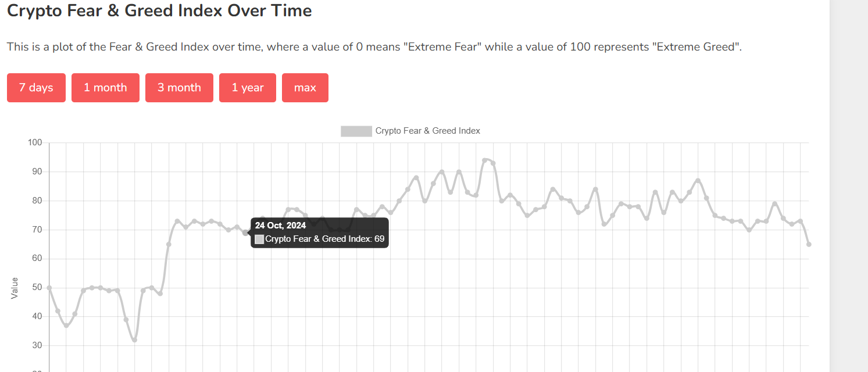The image size is (868, 372).
Task: Click the Crypto Fear & Greed Index legend label
Action: coord(428,131)
